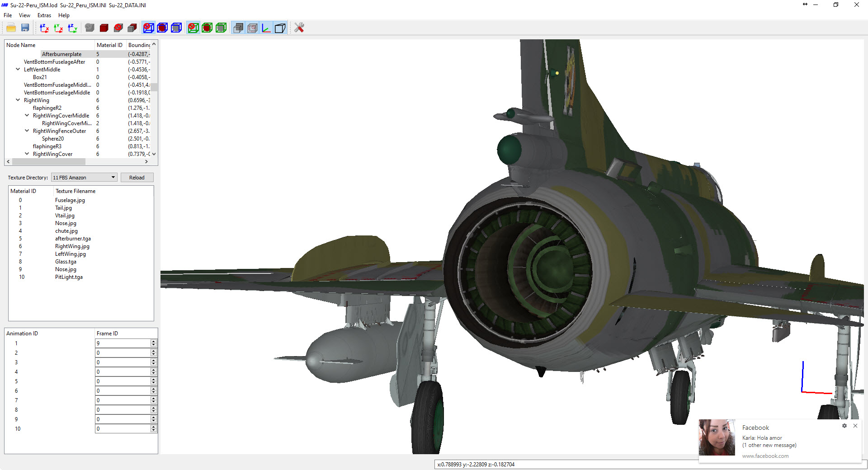The image size is (868, 470).
Task: Open a file with the folder icon
Action: coord(11,28)
